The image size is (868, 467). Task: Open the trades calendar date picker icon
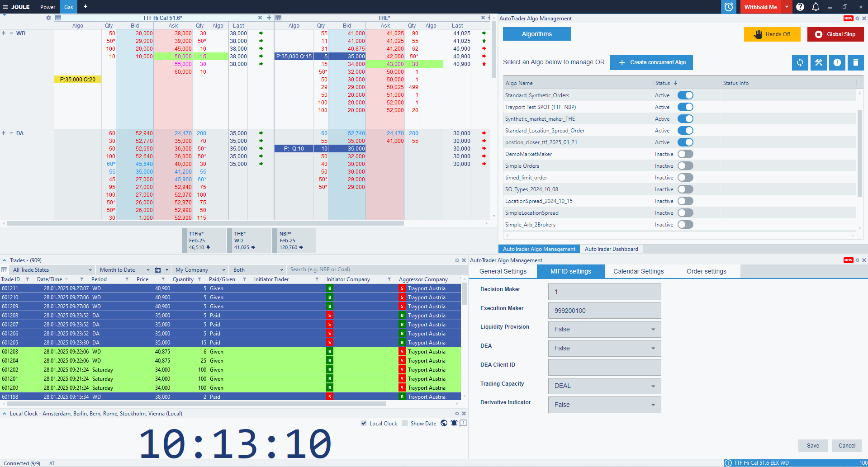(x=158, y=270)
